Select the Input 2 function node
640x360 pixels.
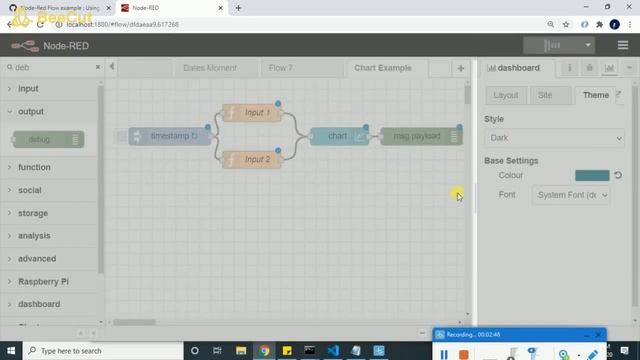(x=252, y=160)
